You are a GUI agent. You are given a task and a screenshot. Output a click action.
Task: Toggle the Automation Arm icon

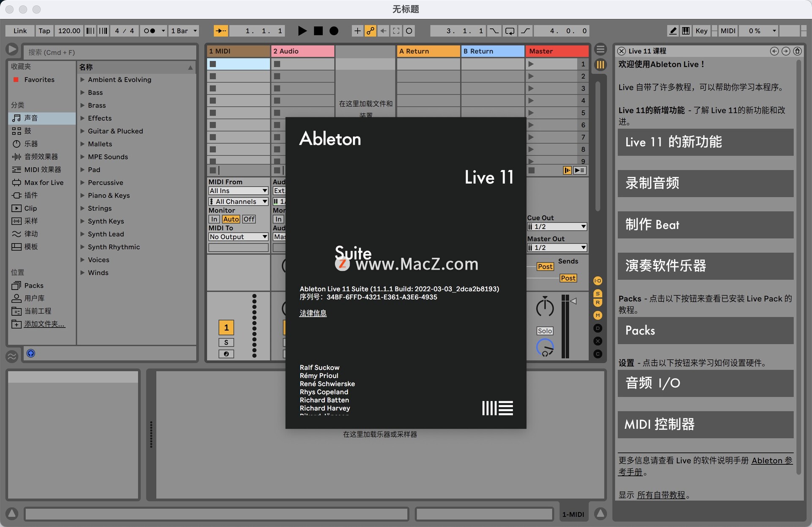pyautogui.click(x=370, y=31)
